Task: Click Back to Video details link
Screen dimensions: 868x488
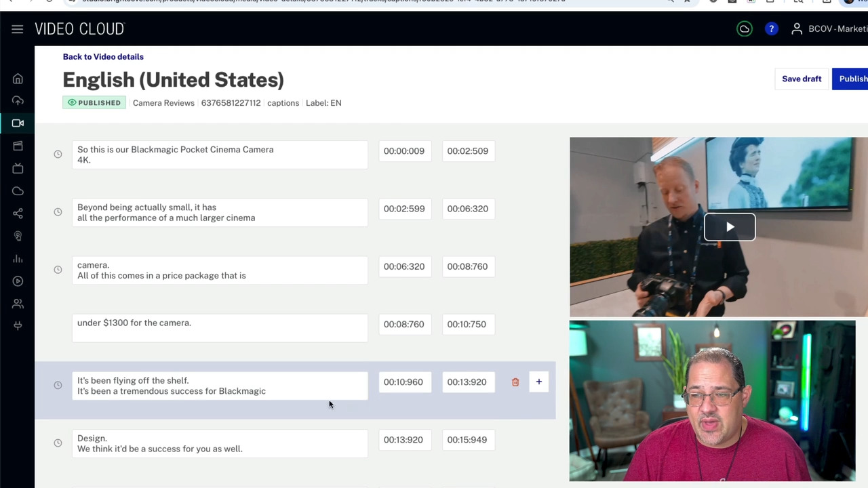Action: point(103,57)
